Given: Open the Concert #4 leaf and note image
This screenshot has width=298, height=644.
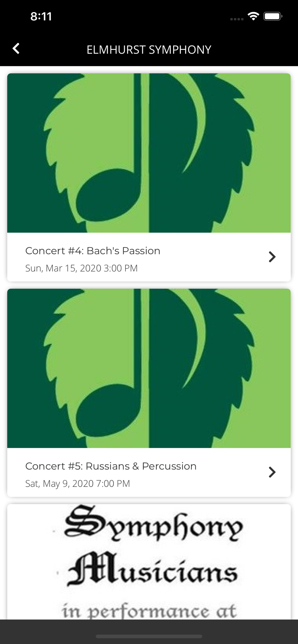Looking at the screenshot, I should click(149, 153).
